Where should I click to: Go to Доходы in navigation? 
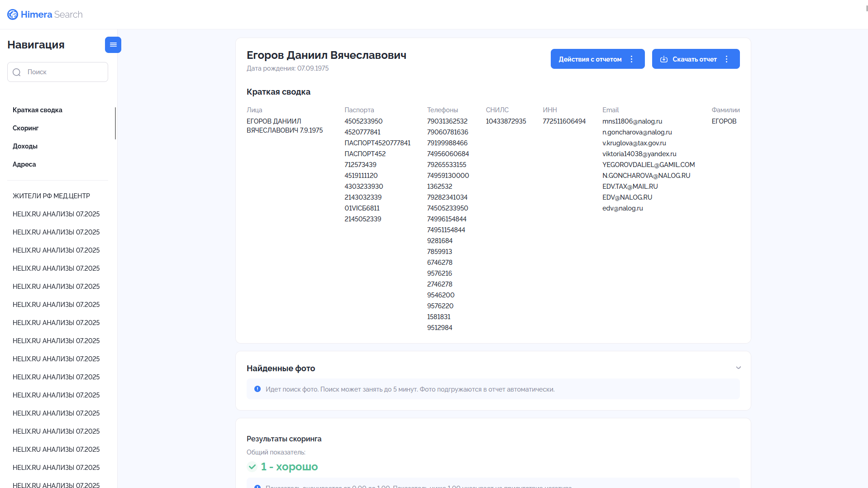25,146
